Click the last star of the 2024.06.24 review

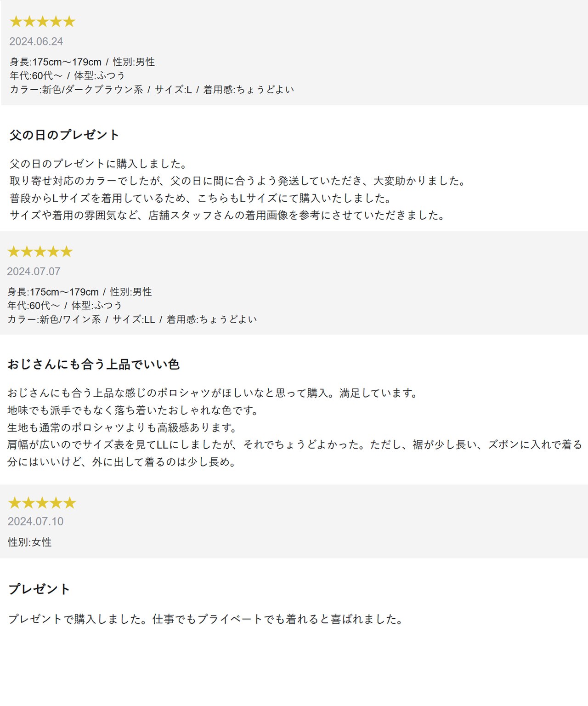point(69,22)
